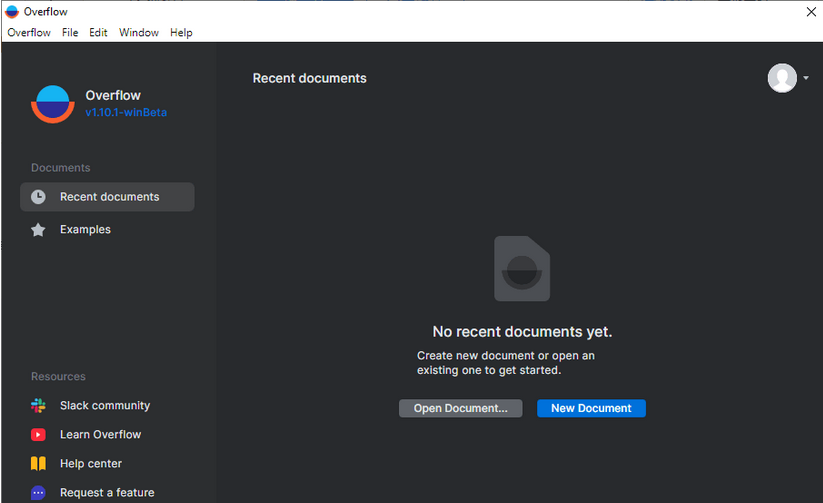Screen dimensions: 823x503
Task: Close the Overflow window
Action: pyautogui.click(x=811, y=12)
